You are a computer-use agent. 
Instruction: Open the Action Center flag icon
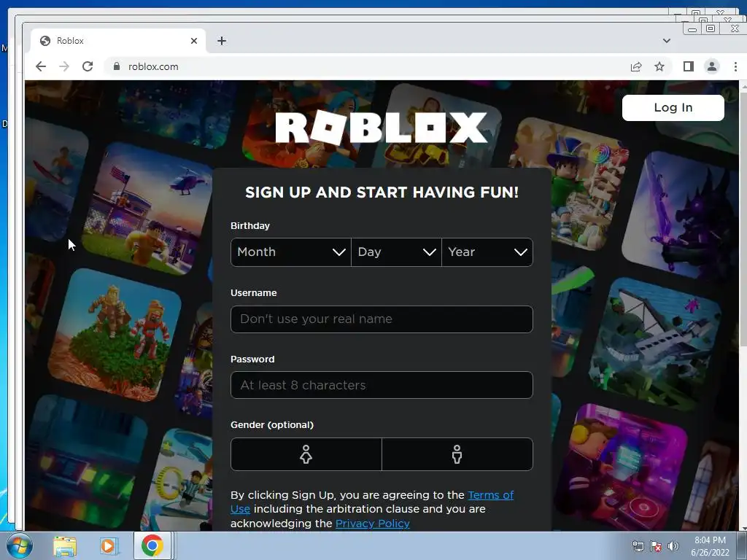click(656, 546)
